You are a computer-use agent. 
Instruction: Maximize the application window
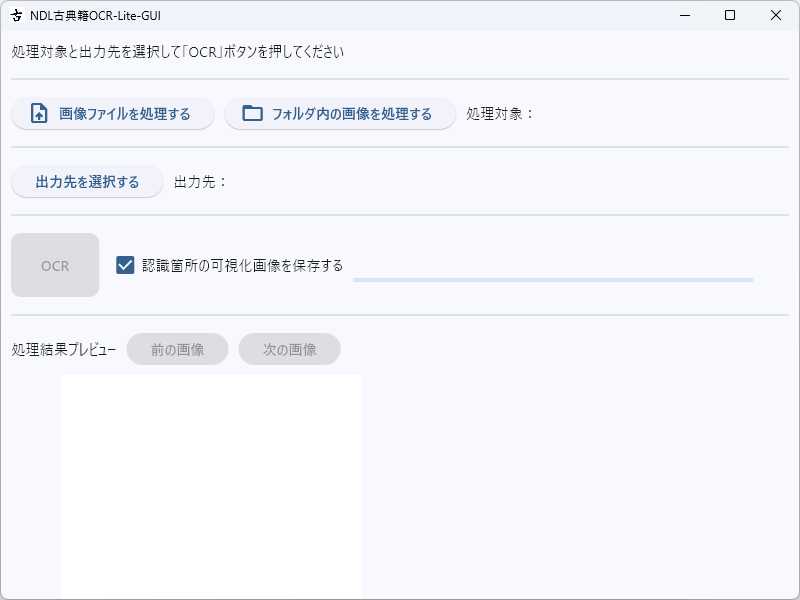(729, 16)
